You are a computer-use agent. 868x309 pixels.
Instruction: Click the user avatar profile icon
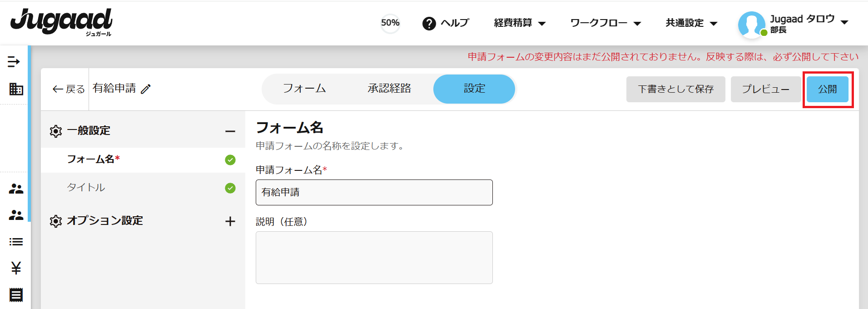click(x=751, y=24)
